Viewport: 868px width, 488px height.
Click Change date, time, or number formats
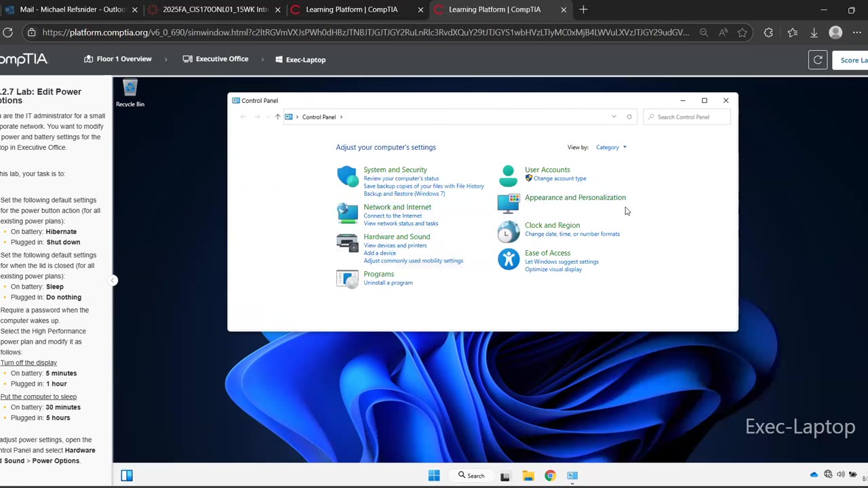click(x=572, y=234)
